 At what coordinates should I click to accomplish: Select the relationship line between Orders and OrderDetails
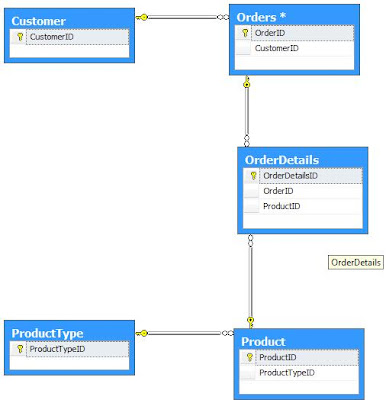(x=247, y=112)
